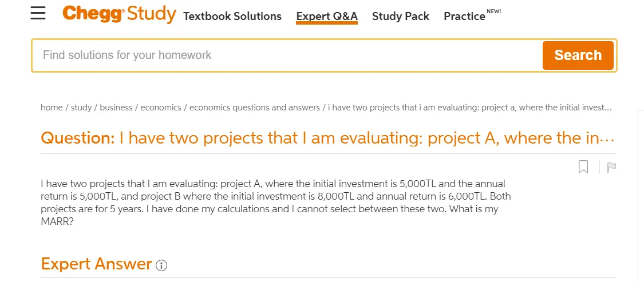Follow the 'economics' breadcrumb link
The height and width of the screenshot is (282, 644).
(161, 108)
